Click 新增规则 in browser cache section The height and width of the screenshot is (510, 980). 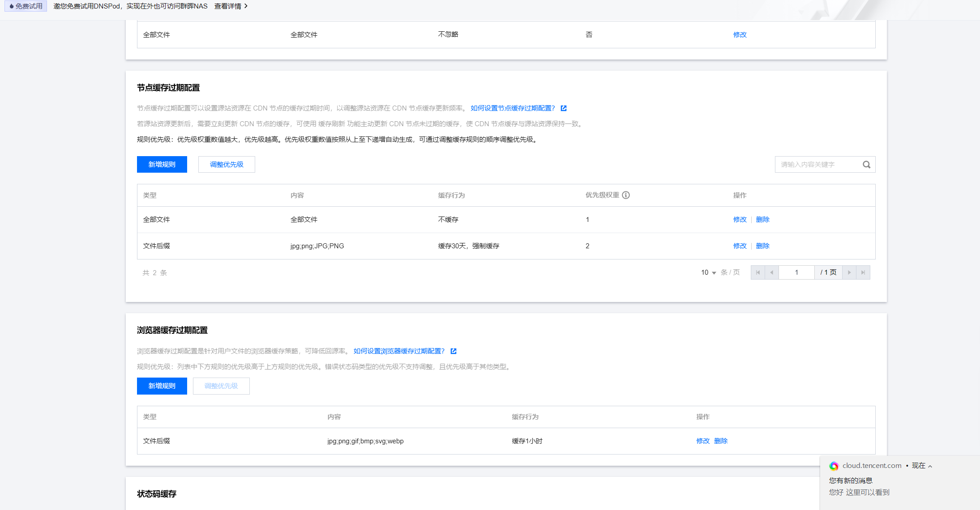click(162, 386)
